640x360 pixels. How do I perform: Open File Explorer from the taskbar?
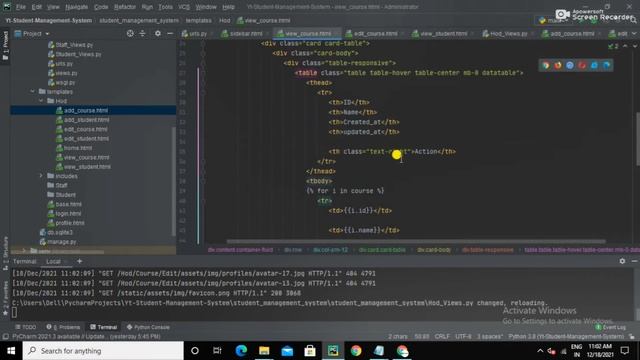[x=264, y=351]
